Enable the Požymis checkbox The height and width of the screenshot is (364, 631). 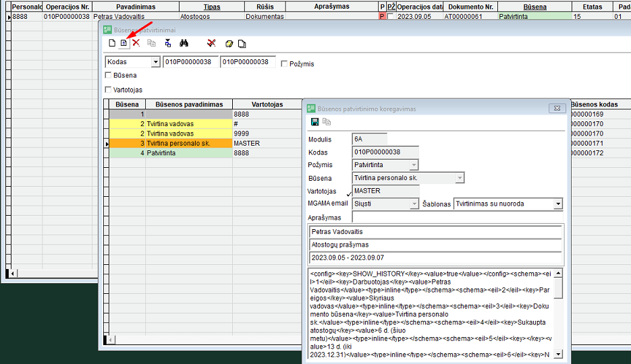(284, 63)
